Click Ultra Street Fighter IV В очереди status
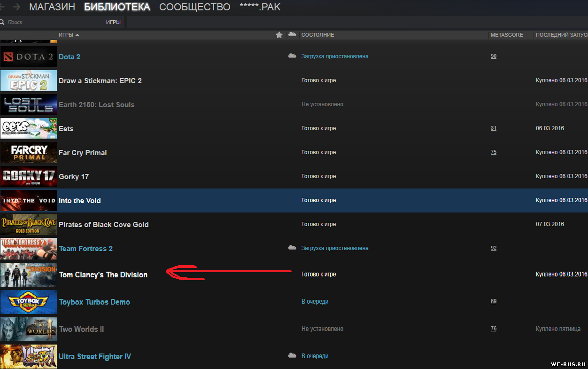 point(315,356)
